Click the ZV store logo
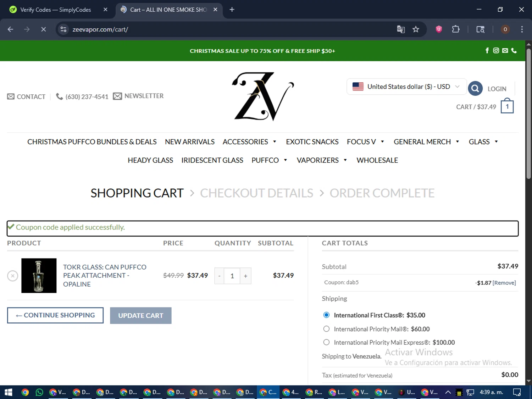 point(263,96)
